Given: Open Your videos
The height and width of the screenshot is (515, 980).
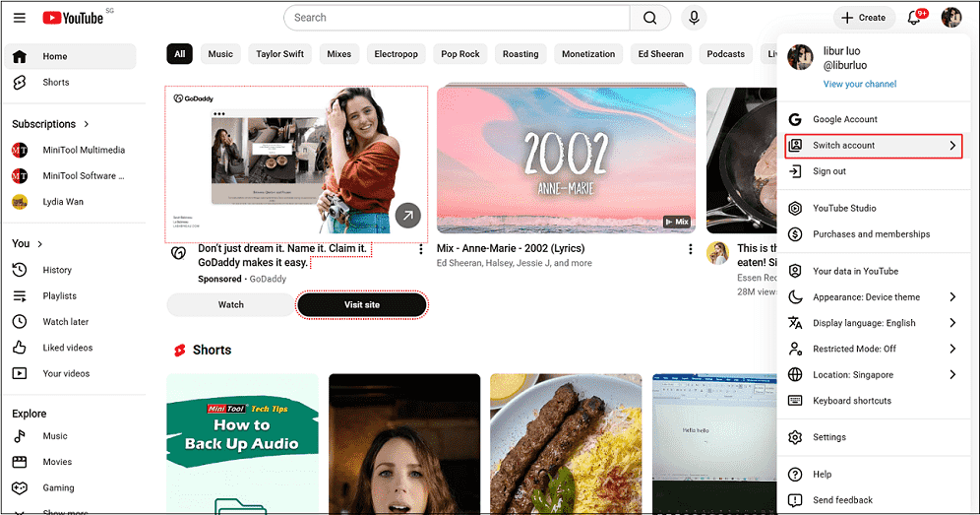Looking at the screenshot, I should [x=70, y=373].
